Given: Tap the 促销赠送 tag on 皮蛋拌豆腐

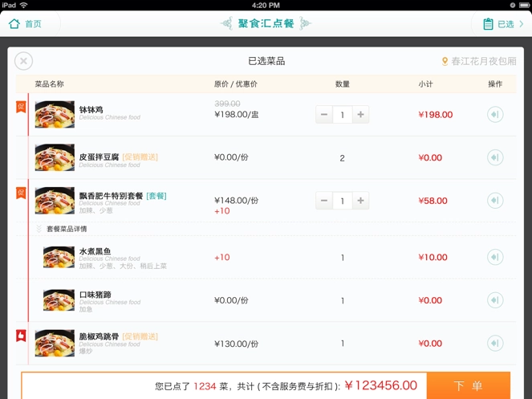Looking at the screenshot, I should (x=140, y=157).
